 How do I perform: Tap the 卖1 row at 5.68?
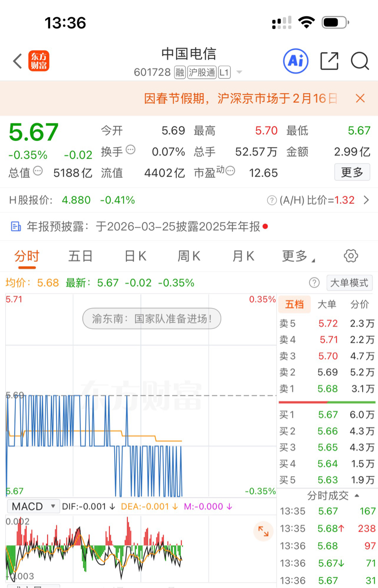[x=327, y=389]
